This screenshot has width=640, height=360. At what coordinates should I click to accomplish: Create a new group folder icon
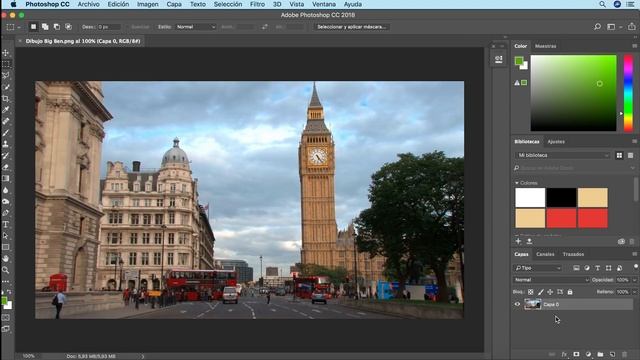coord(600,354)
